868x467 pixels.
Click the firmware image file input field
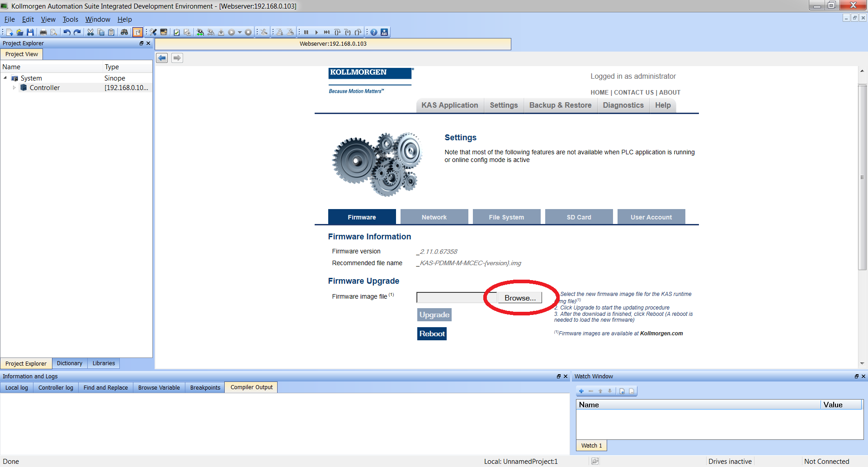[457, 298]
